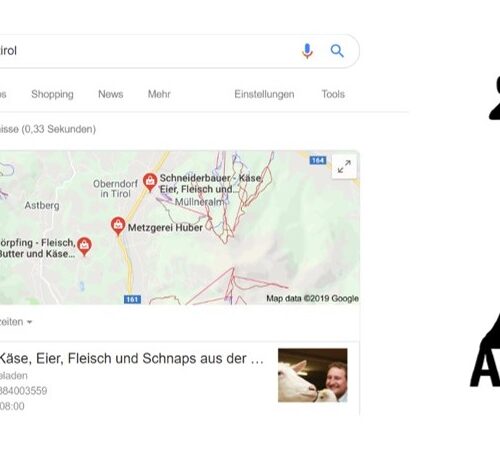The width and height of the screenshot is (500, 467).
Task: Open the opening hours filter dropdown
Action: pos(16,322)
